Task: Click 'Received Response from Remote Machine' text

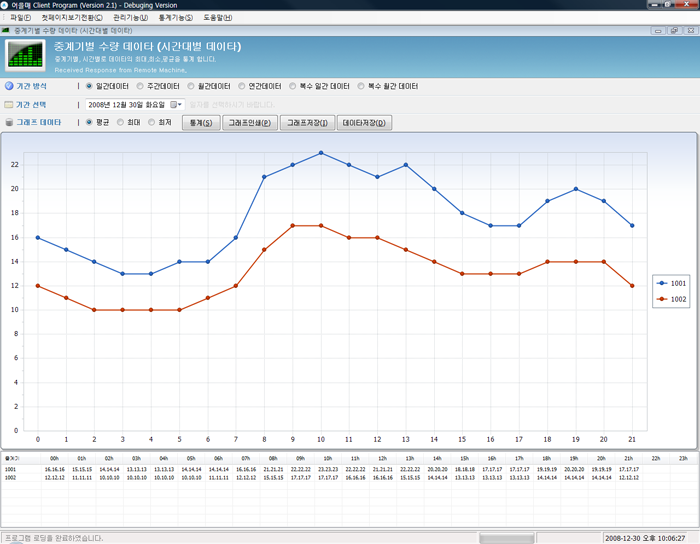Action: point(121,70)
